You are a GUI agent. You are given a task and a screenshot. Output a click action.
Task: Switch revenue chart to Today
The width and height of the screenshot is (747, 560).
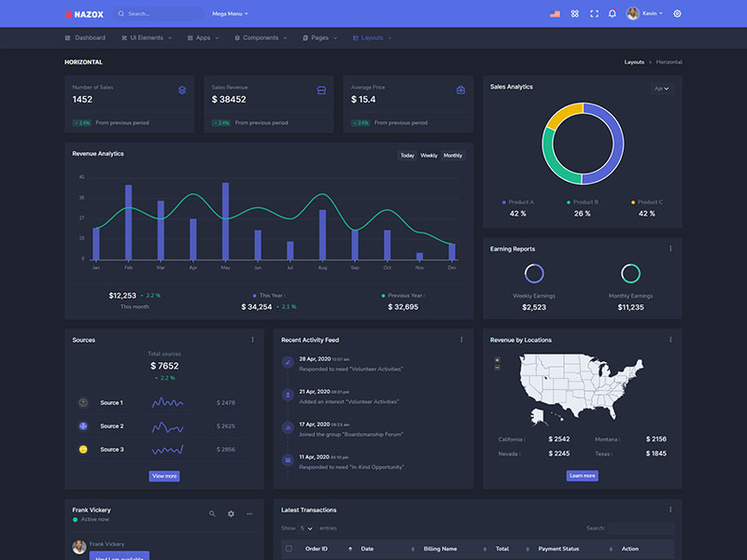(407, 156)
